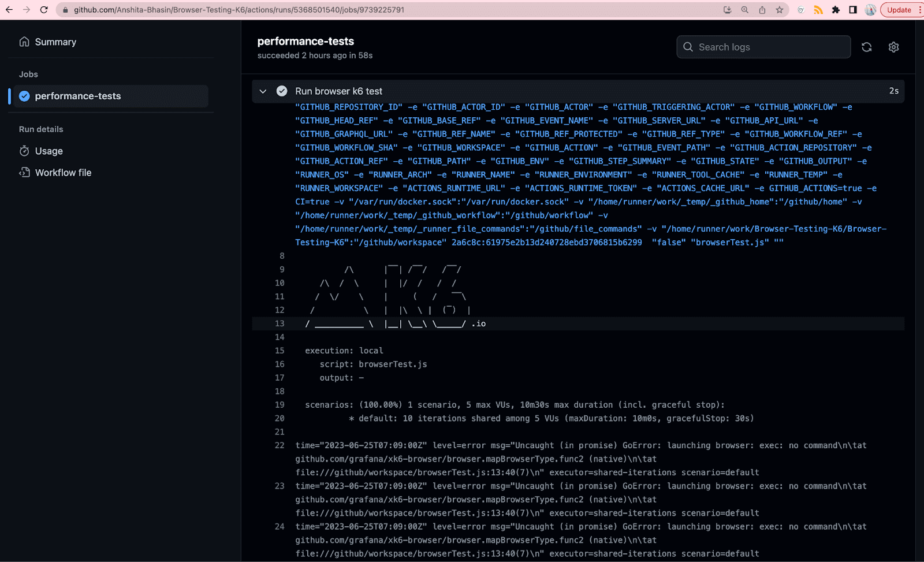Click the stopwatch icon next to Usage

pos(24,151)
